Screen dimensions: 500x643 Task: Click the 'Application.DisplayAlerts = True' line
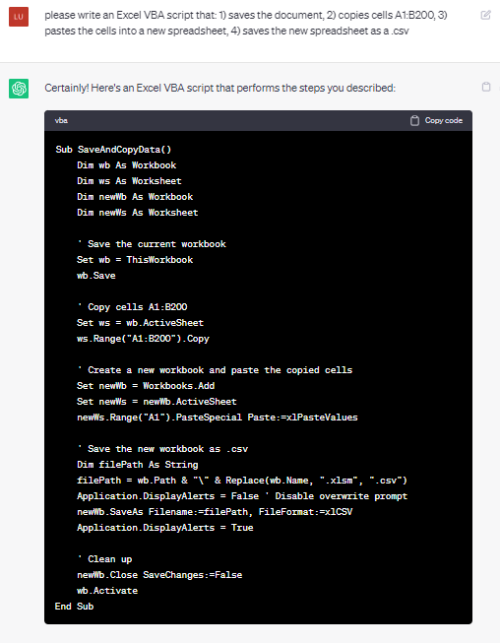coord(165,528)
